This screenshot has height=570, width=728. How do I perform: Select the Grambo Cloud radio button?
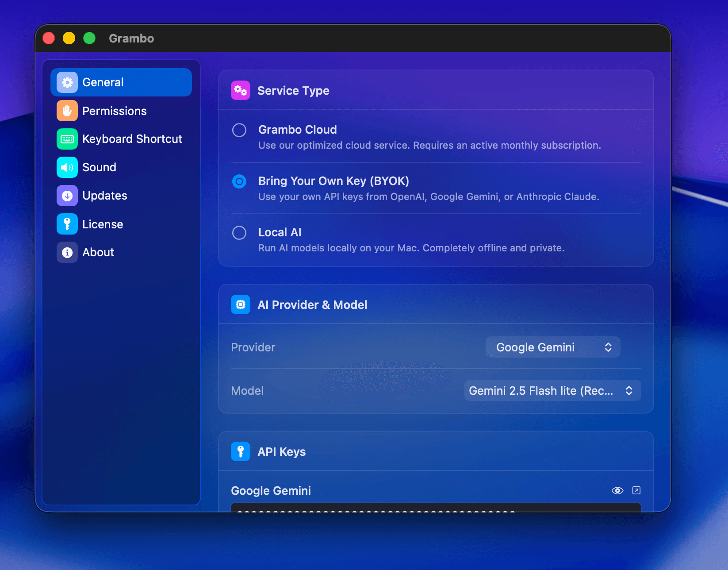tap(239, 130)
